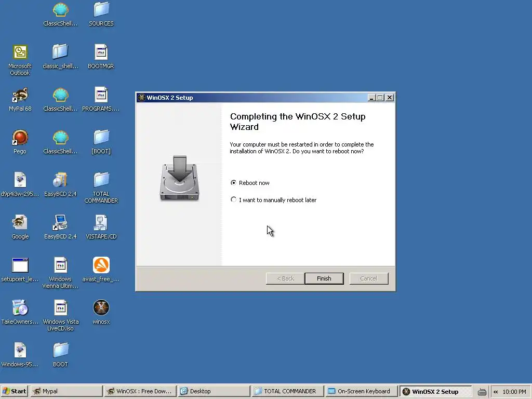The height and width of the screenshot is (399, 532).
Task: Click the disabled Back button
Action: point(285,278)
